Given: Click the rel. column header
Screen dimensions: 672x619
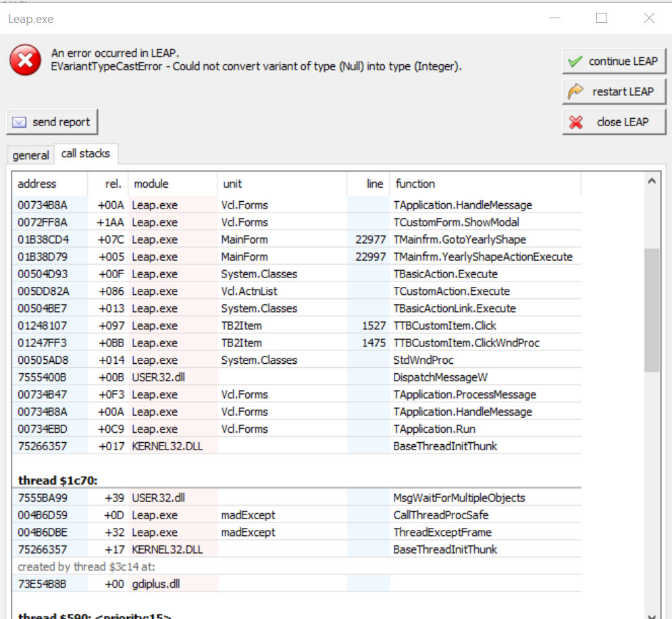Looking at the screenshot, I should (x=108, y=184).
